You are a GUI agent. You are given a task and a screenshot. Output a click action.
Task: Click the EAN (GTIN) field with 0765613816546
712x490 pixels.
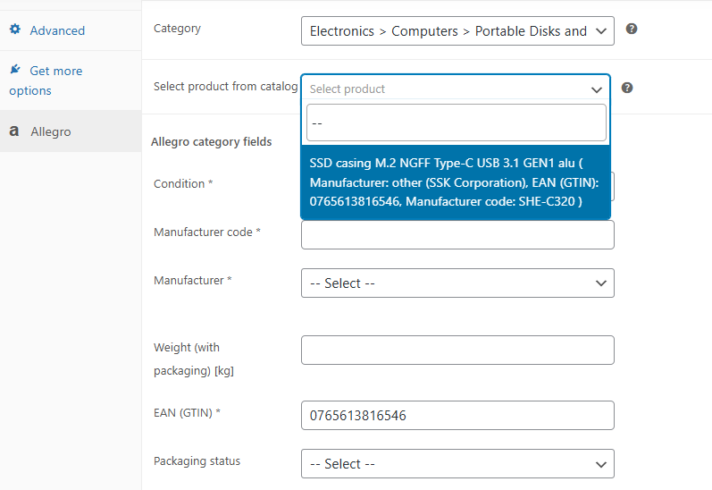[x=457, y=416]
